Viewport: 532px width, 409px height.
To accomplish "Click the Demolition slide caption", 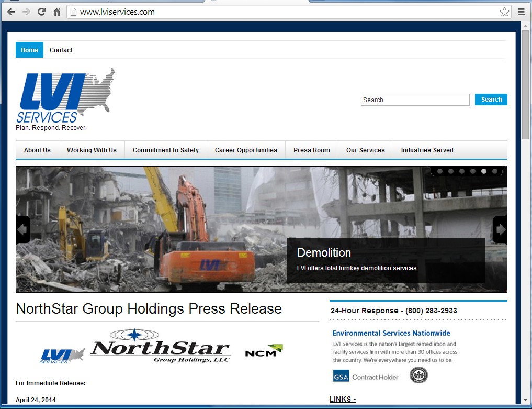I will (386, 260).
